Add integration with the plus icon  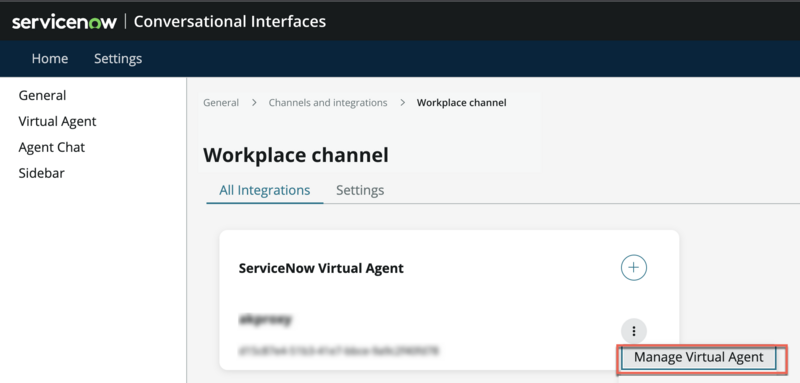pyautogui.click(x=634, y=268)
